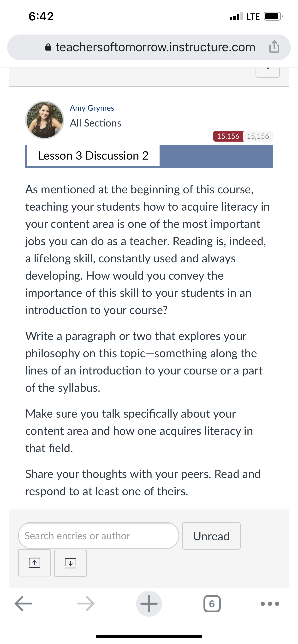
Task: Select the Lesson 3 Discussion 2 tab
Action: 93,156
